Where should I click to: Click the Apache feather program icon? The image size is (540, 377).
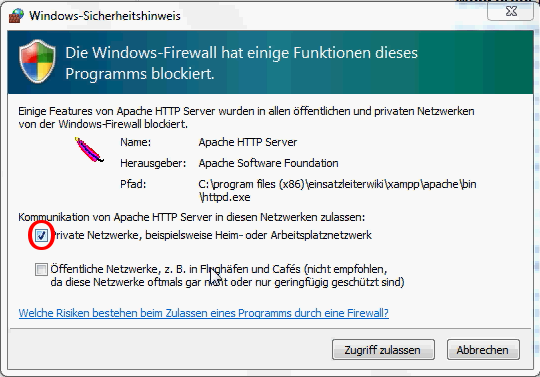[x=89, y=150]
